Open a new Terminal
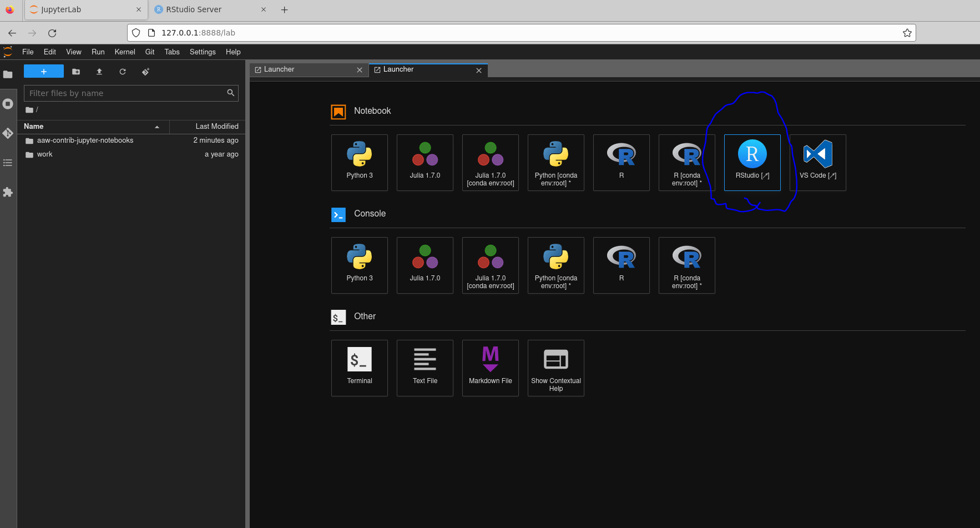The image size is (980, 528). pyautogui.click(x=360, y=368)
